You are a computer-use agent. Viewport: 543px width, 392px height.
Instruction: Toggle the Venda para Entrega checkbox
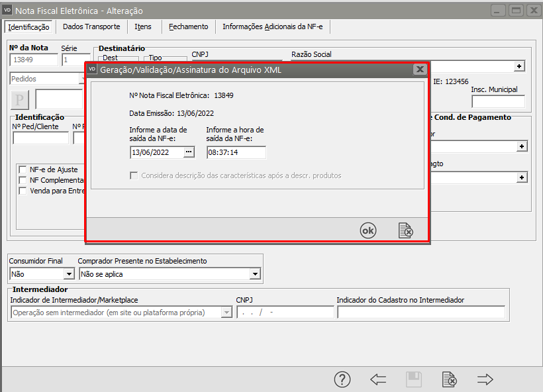coord(23,191)
